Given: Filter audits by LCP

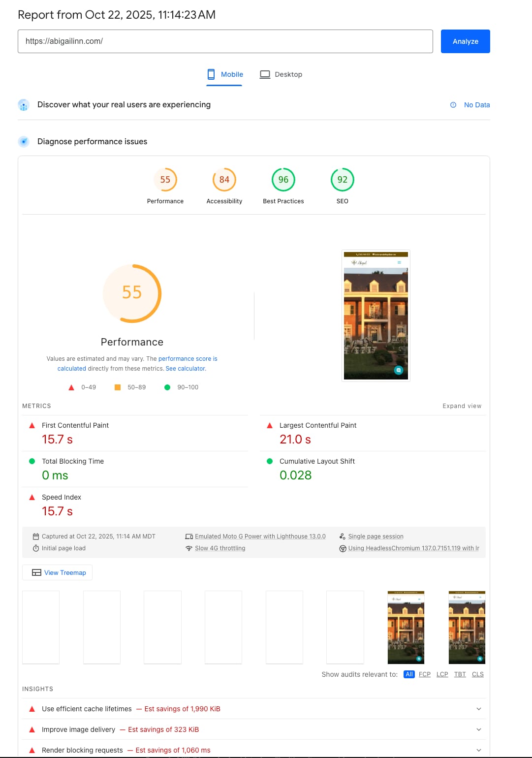Looking at the screenshot, I should (442, 674).
